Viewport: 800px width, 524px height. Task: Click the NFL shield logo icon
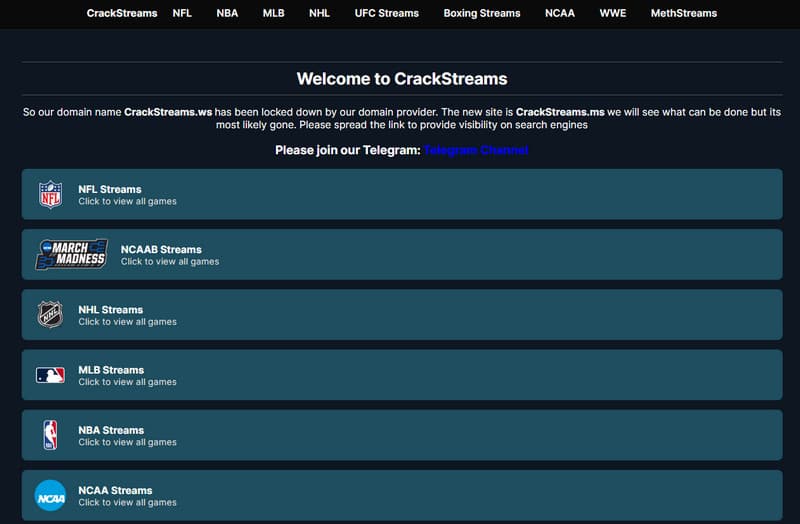(50, 194)
